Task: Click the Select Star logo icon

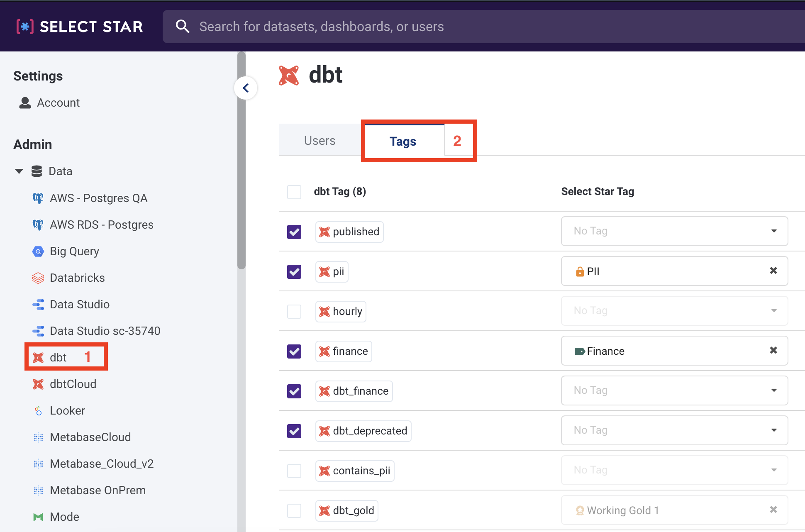Action: click(x=25, y=27)
